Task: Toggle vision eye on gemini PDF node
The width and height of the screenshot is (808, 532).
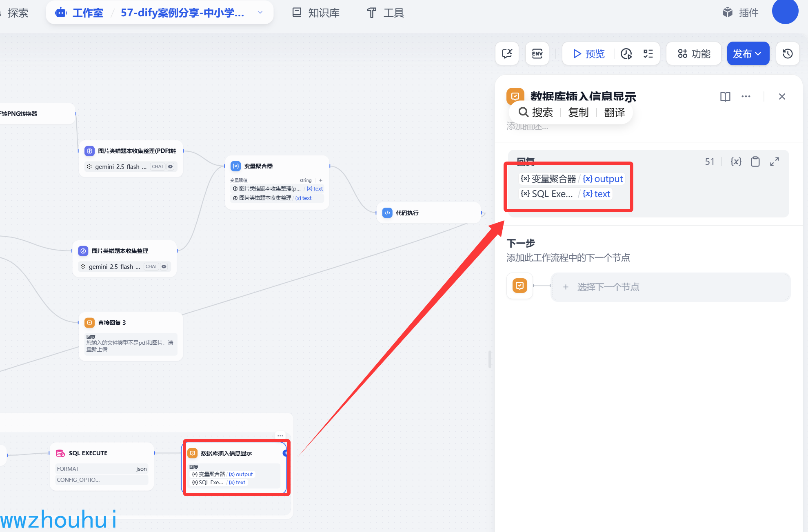Action: [171, 166]
